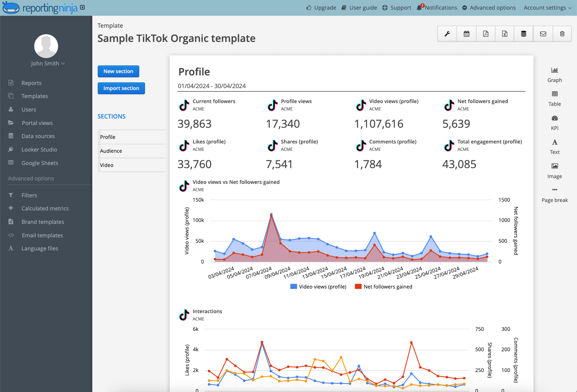Open Templates in the sidebar menu

[35, 96]
